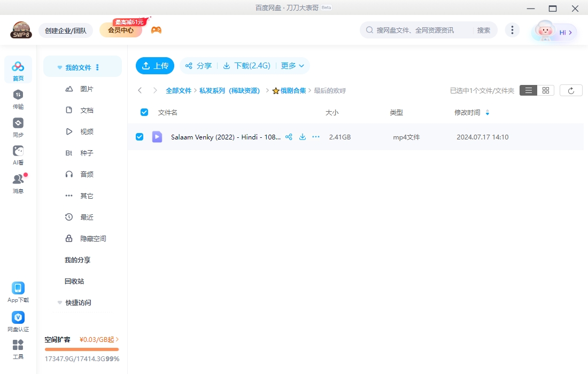
Task: Open the Sync (同步) sidebar section
Action: 18,127
